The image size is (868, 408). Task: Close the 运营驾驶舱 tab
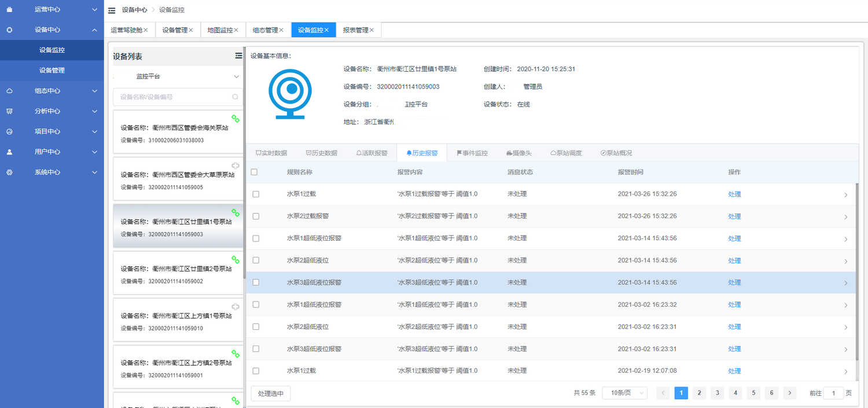146,30
